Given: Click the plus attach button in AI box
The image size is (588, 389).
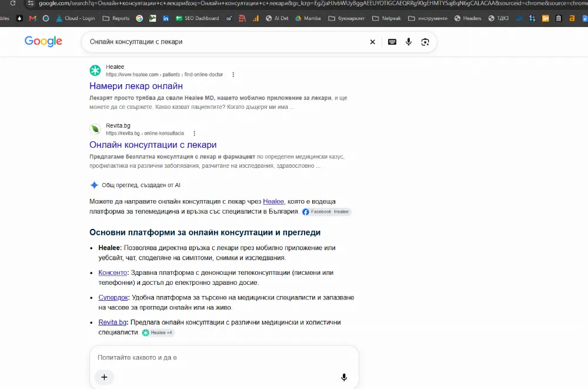Looking at the screenshot, I should (x=104, y=377).
